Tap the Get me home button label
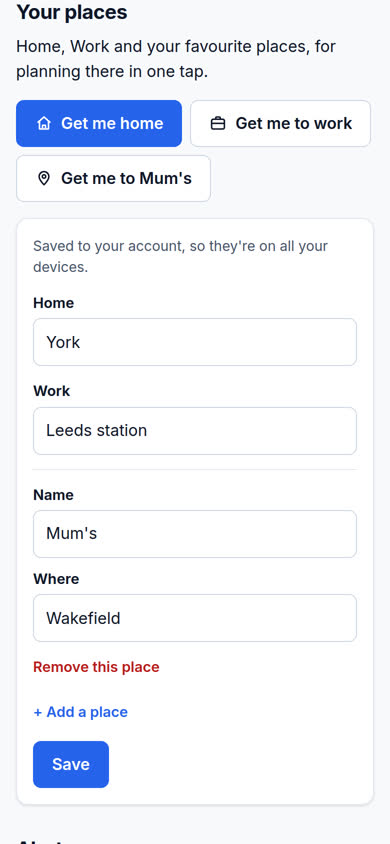 click(112, 123)
